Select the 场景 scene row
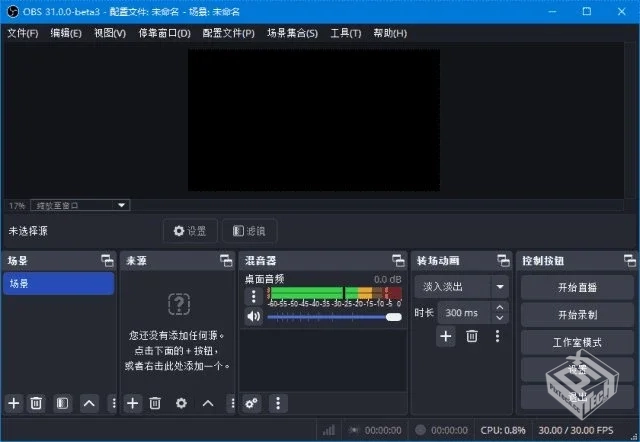The height and width of the screenshot is (442, 640). click(58, 283)
